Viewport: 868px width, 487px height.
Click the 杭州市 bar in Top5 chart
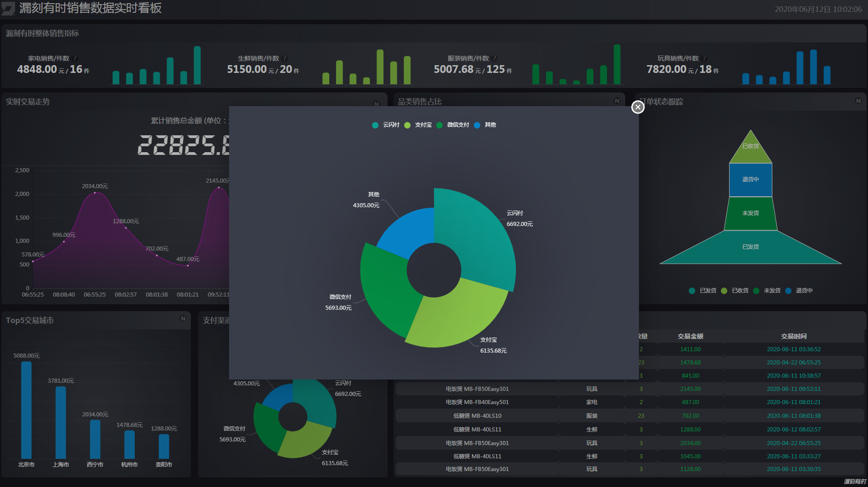click(x=129, y=445)
